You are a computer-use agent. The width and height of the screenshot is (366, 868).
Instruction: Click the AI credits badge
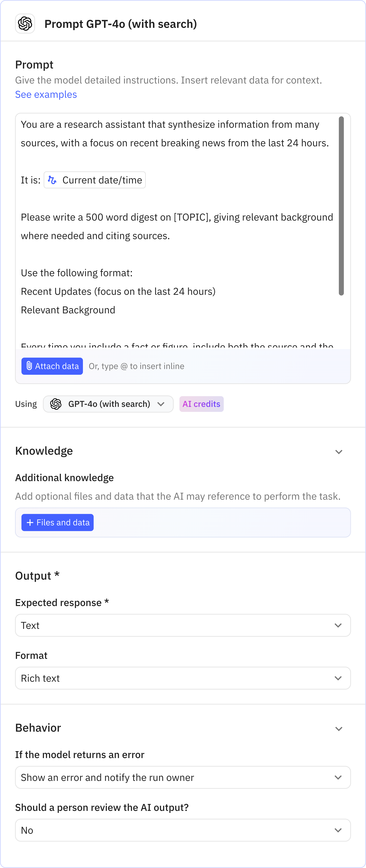click(x=201, y=404)
